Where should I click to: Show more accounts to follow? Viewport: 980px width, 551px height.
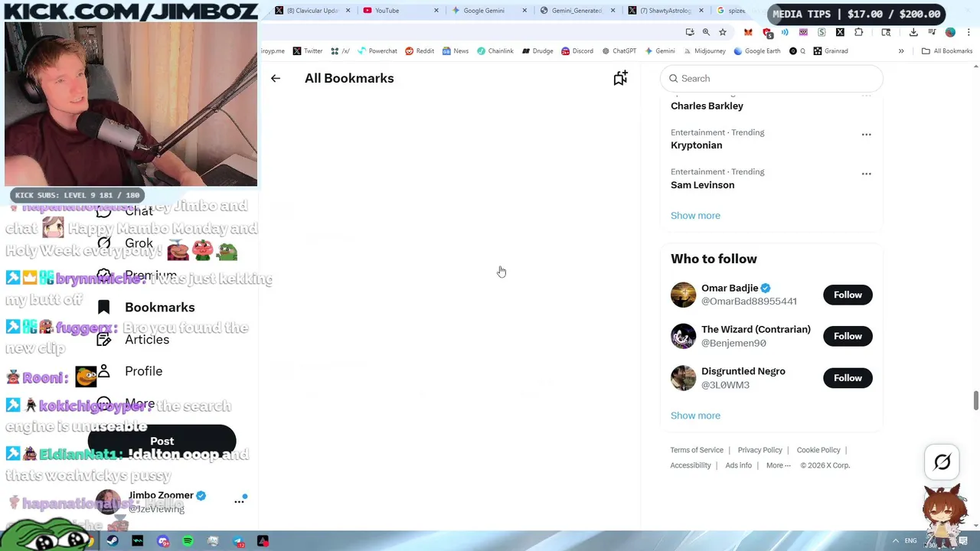[x=695, y=416]
